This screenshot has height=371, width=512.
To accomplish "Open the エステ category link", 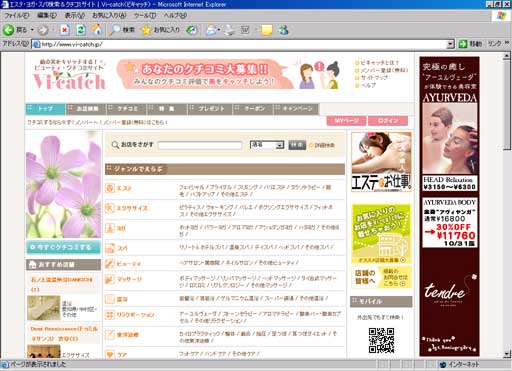I will tap(124, 188).
